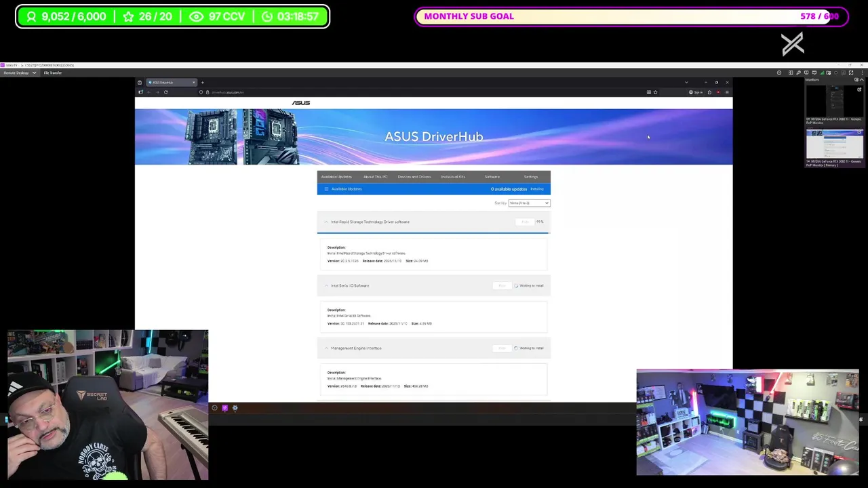This screenshot has height=488, width=868.
Task: Click the ASUS logo in page header
Action: (x=301, y=103)
